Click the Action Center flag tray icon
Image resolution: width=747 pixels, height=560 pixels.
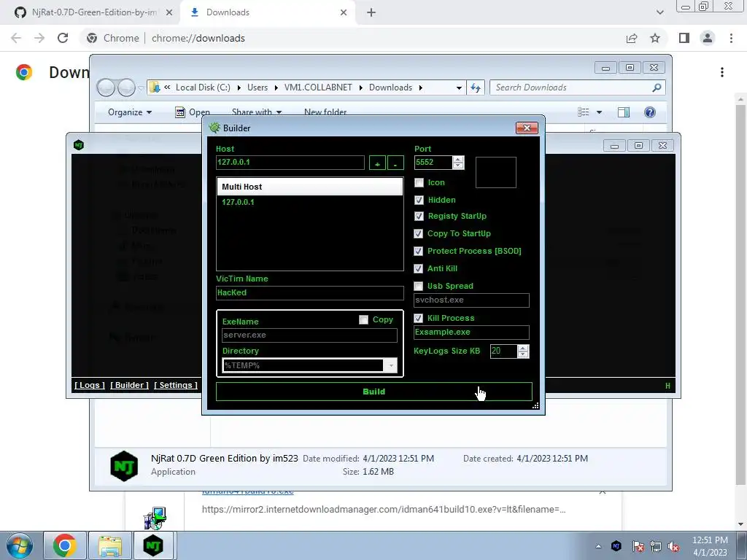(x=638, y=546)
